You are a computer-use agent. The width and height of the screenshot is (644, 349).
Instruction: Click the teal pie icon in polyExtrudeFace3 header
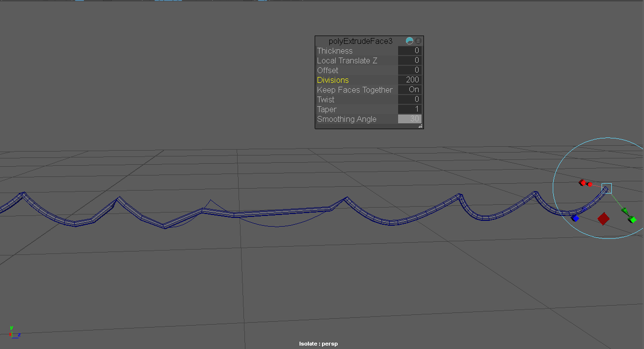(x=409, y=41)
